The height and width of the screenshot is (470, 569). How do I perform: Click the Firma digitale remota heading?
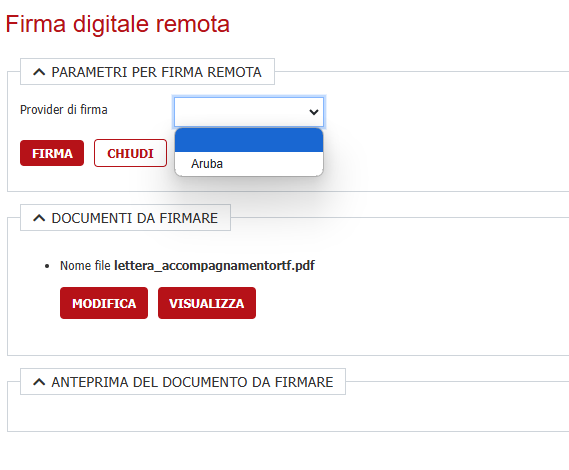pyautogui.click(x=118, y=24)
